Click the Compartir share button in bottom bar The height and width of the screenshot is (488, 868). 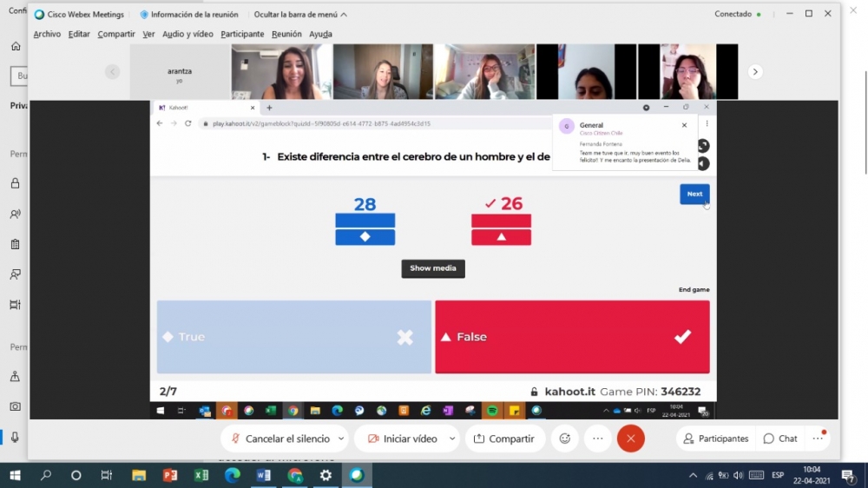point(504,439)
